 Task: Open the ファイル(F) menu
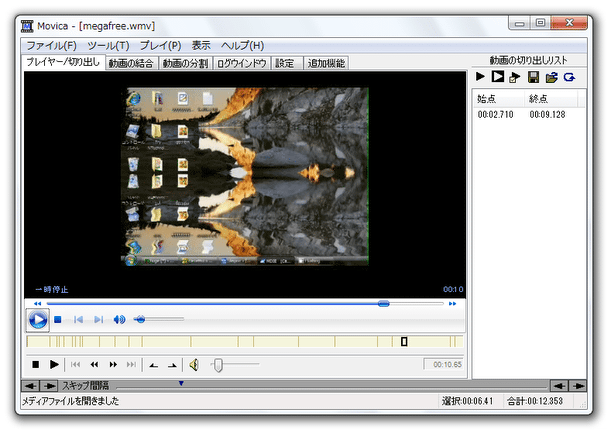(51, 46)
